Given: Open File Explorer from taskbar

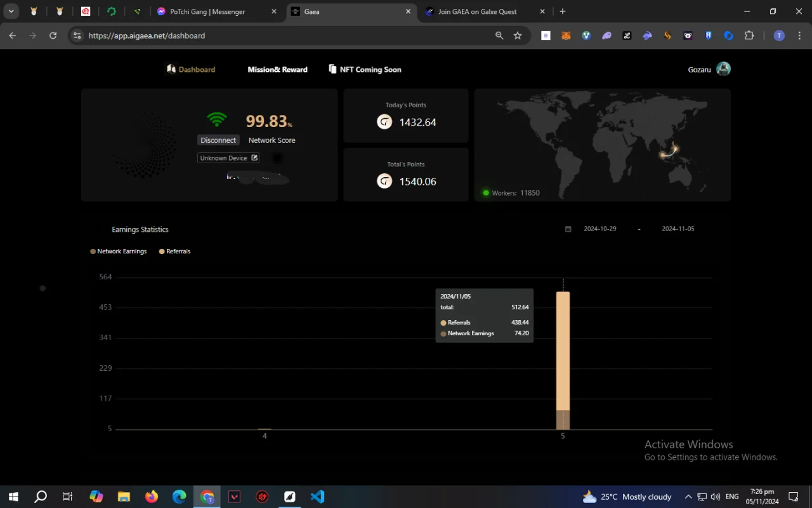Looking at the screenshot, I should pyautogui.click(x=124, y=497).
